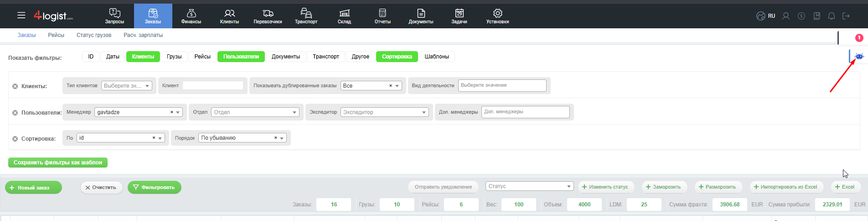Open the bookmark book icon in header
This screenshot has width=868, height=221.
pyautogui.click(x=816, y=16)
